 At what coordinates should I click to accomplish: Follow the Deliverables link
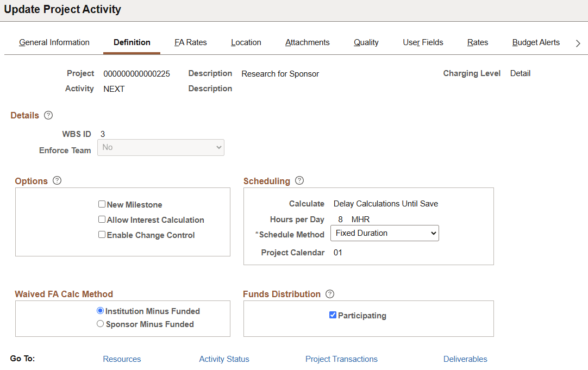point(465,359)
